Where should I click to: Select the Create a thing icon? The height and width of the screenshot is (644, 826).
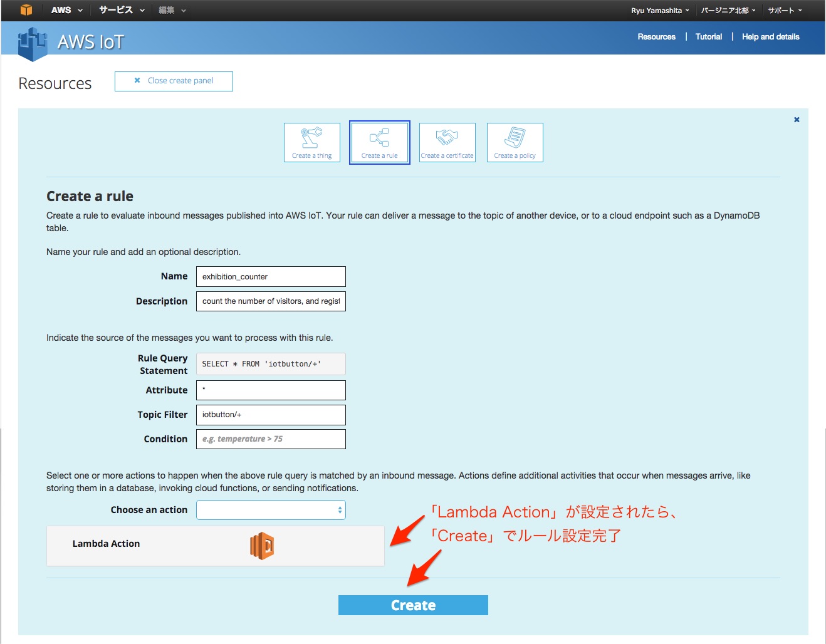[311, 142]
